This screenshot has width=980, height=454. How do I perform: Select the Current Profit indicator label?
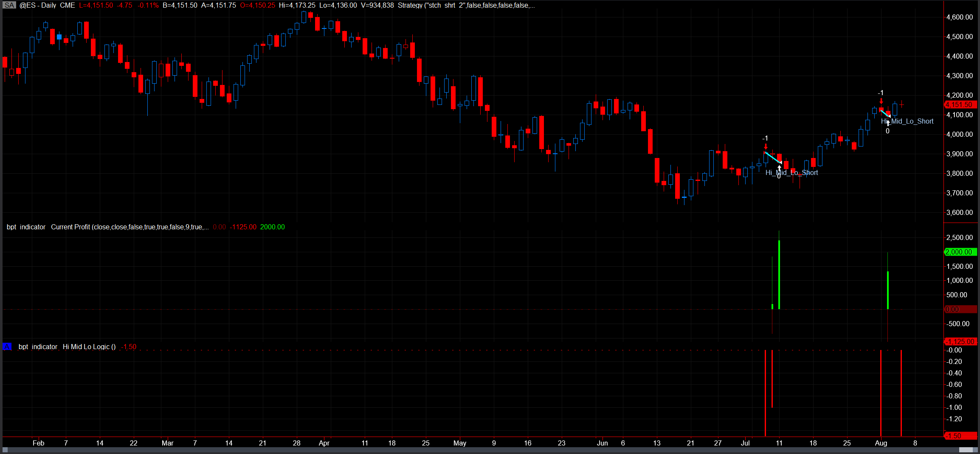(130, 227)
